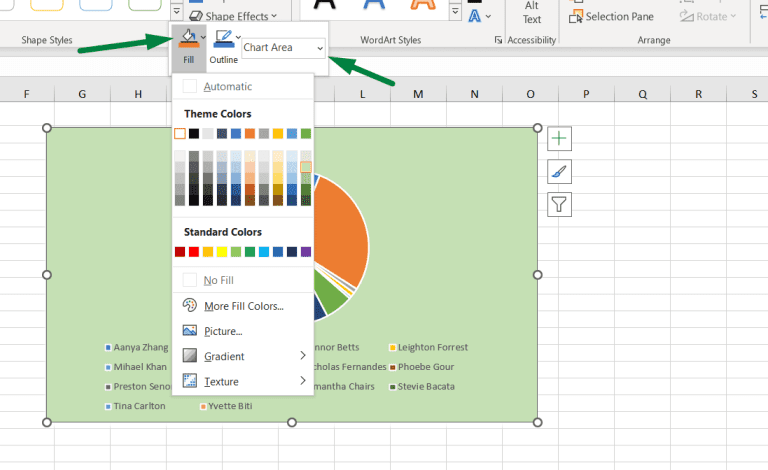Click legend entry Phoebe Gour
768x470 pixels.
tap(422, 367)
